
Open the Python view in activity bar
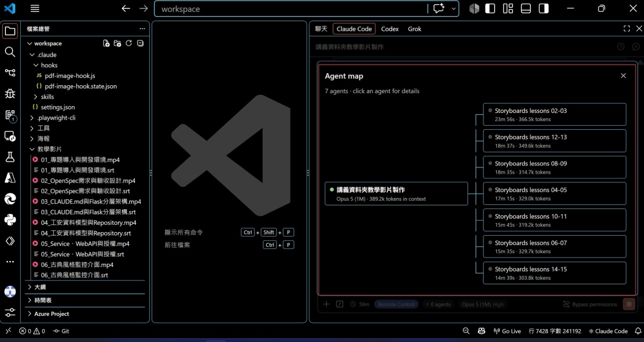tap(10, 220)
